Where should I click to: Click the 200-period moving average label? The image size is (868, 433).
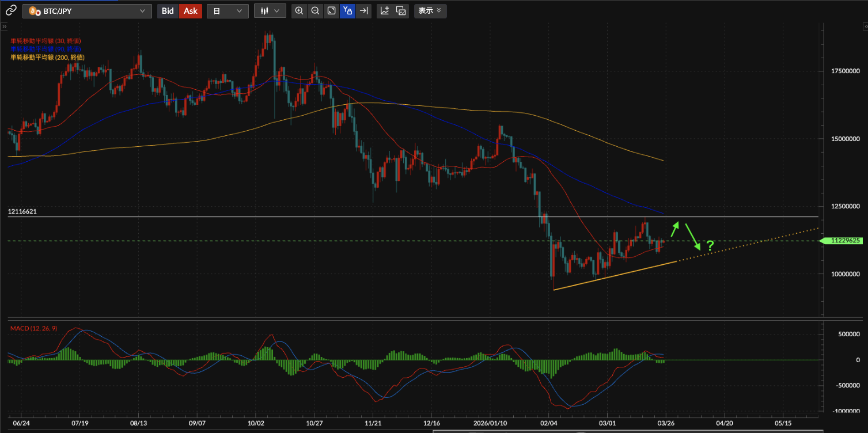(x=47, y=57)
